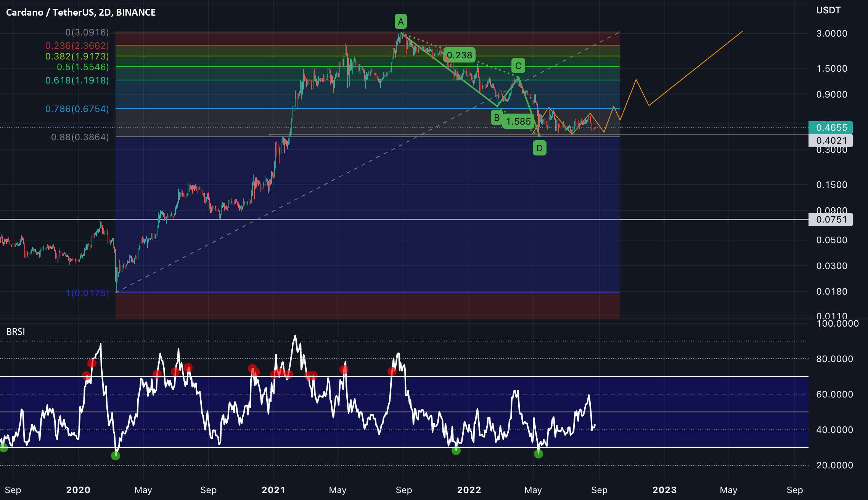This screenshot has height=500, width=868.
Task: Click Fibonacci level 0.618(1.1918) label
Action: (77, 80)
